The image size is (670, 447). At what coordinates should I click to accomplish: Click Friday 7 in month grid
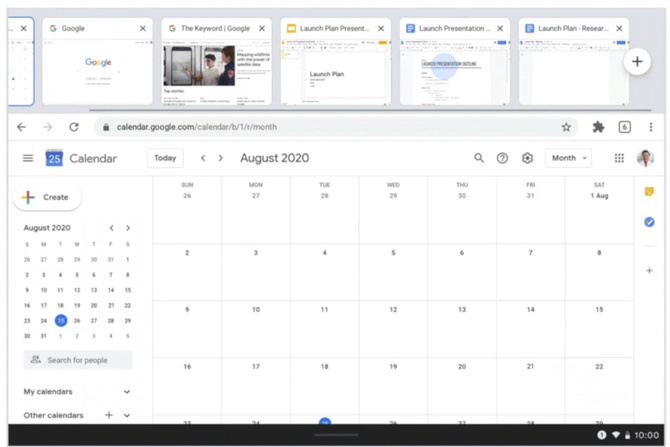(530, 272)
